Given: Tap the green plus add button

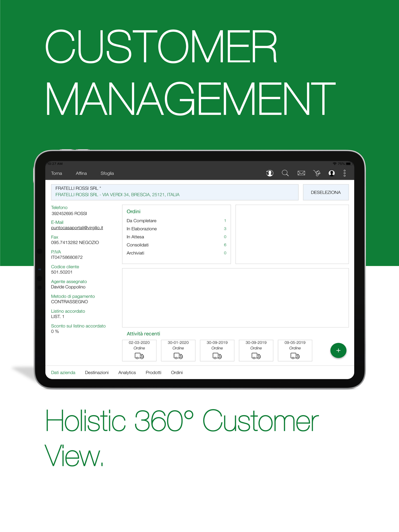Looking at the screenshot, I should 338,351.
